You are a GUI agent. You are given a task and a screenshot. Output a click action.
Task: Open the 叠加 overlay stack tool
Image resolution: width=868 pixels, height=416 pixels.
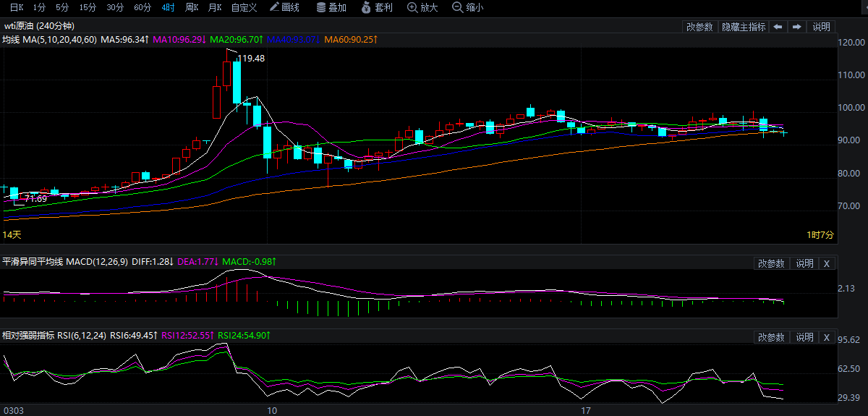331,7
